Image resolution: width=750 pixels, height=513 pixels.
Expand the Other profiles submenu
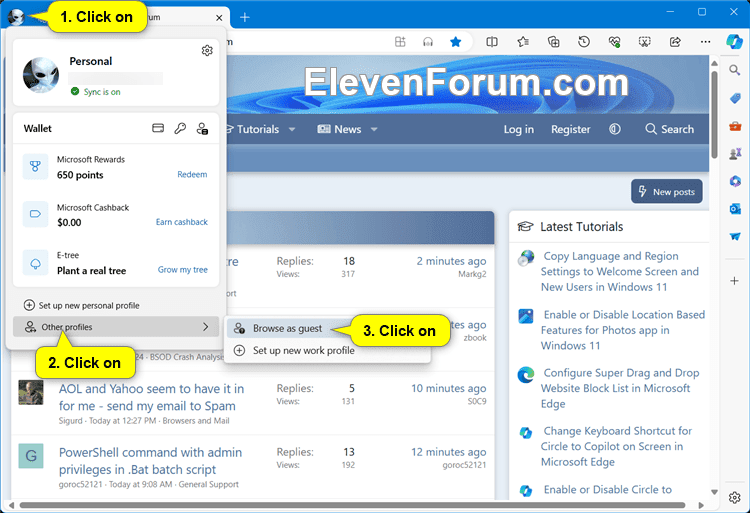(x=116, y=327)
